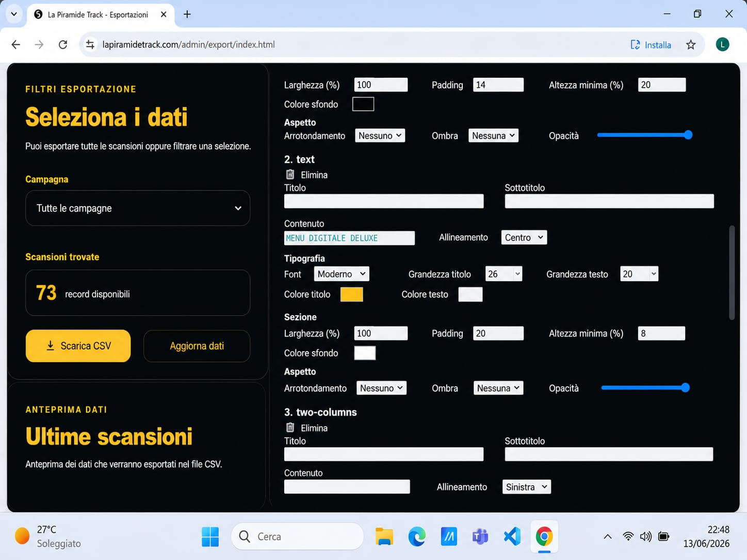Click the browser back arrow
747x560 pixels.
tap(16, 44)
